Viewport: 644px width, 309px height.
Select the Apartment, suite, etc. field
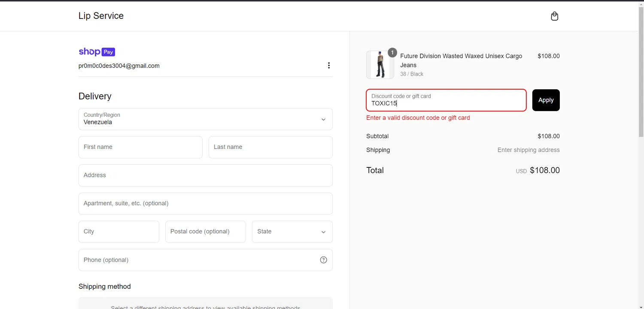coord(206,203)
